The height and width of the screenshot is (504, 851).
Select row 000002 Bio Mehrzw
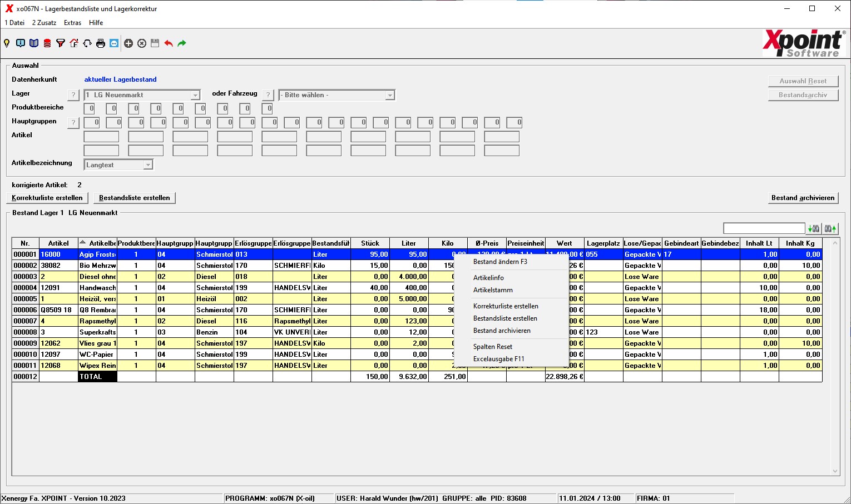(x=417, y=266)
